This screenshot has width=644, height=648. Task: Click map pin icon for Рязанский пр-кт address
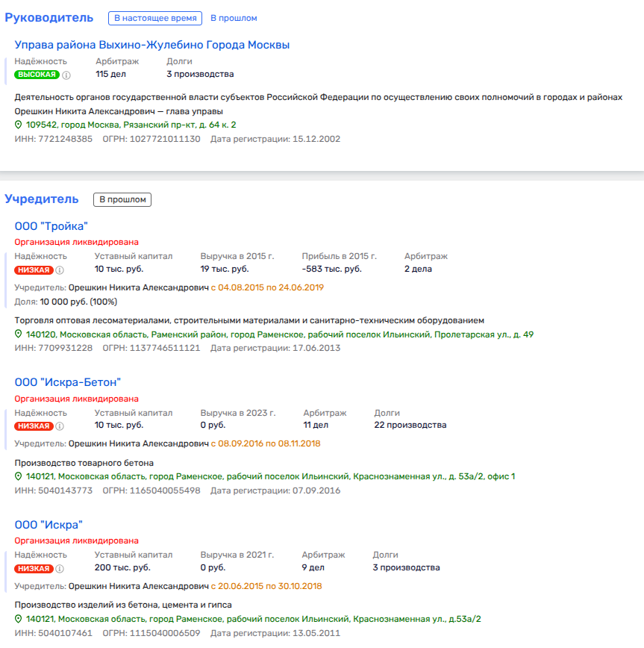pos(19,125)
